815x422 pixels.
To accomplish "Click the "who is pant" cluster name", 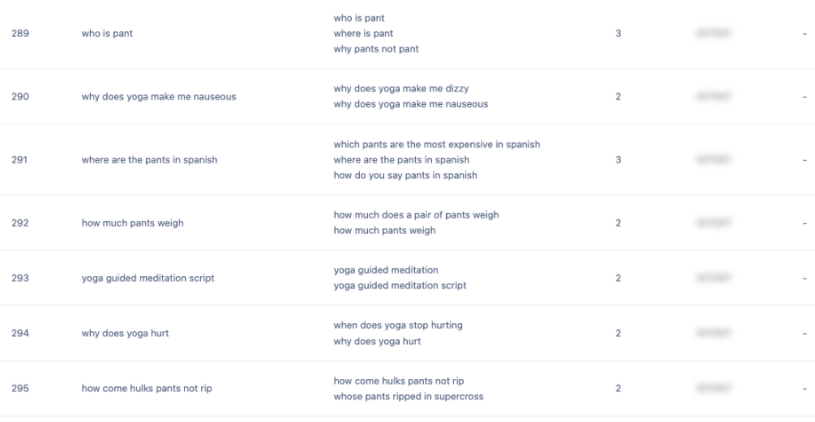I will click(x=107, y=33).
